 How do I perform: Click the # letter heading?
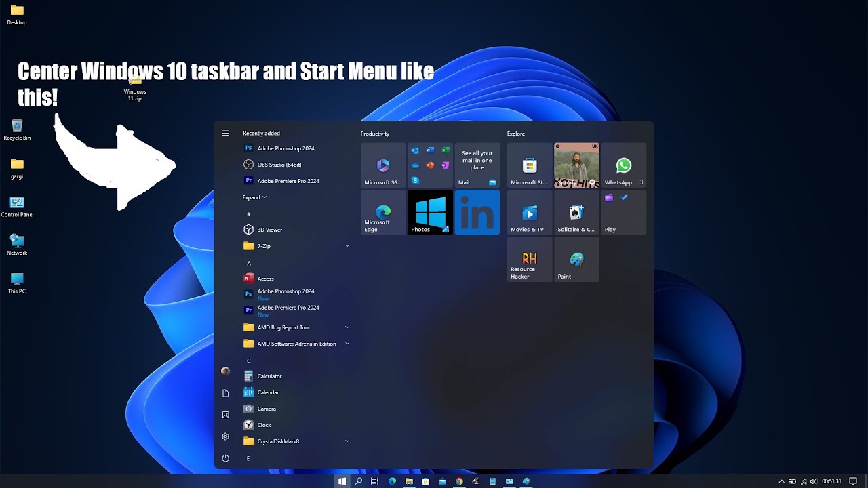tap(249, 214)
